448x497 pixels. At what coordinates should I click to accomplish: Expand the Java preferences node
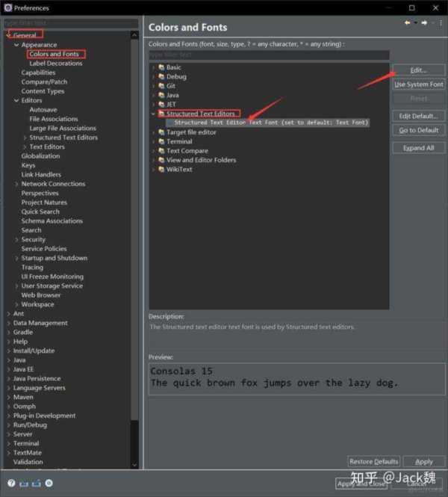tap(8, 360)
